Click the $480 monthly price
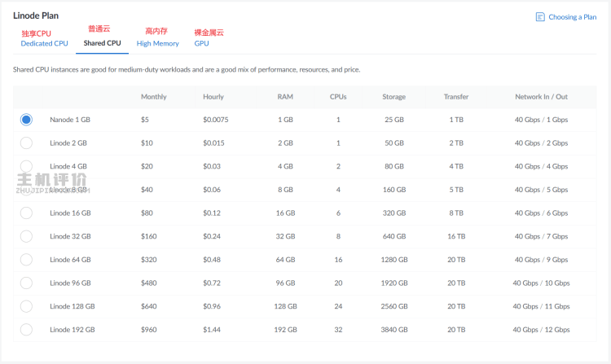The image size is (611, 364). click(148, 283)
